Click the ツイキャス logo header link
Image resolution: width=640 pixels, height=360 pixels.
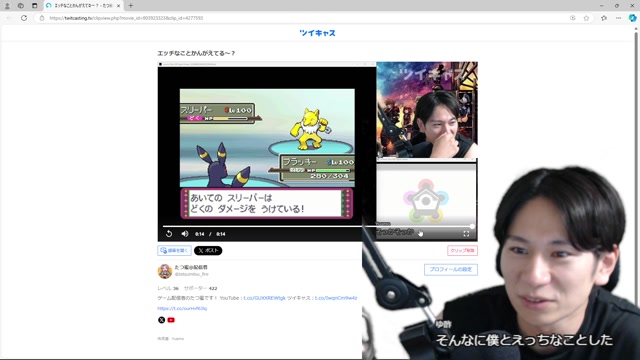point(317,33)
